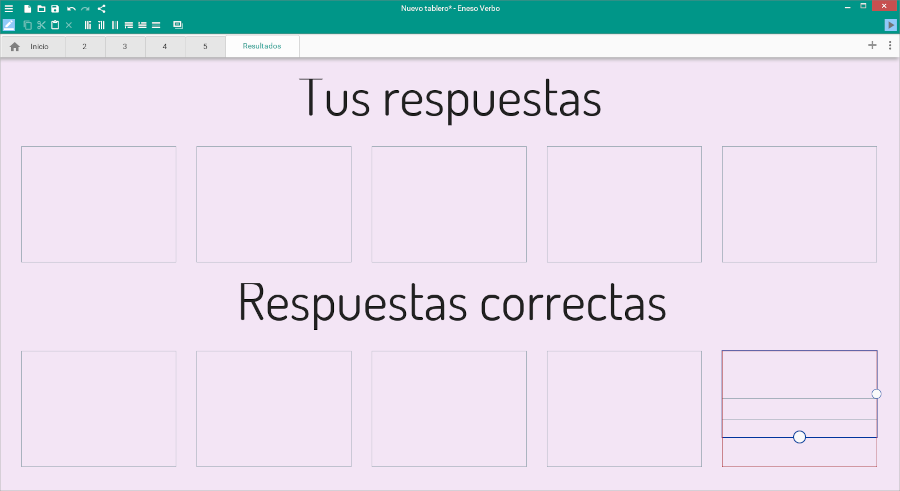Click the overlapping-rectangles layer icon

[178, 25]
